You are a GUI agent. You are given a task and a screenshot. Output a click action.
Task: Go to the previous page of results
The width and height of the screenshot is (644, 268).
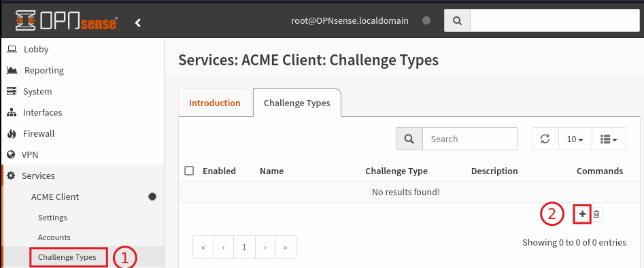tap(224, 248)
